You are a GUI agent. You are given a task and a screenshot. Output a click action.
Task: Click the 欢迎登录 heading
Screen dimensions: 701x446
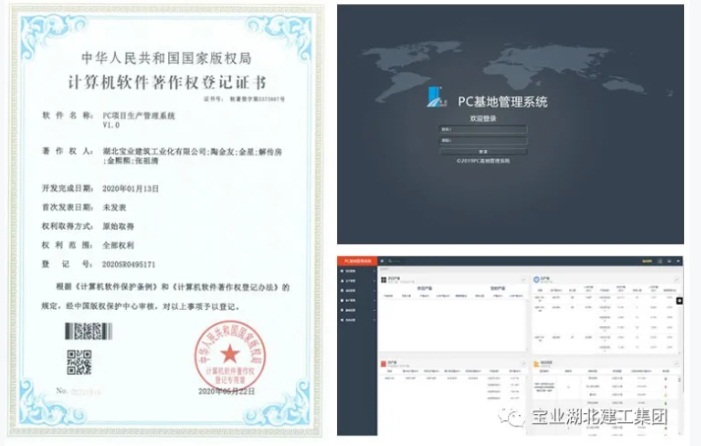[x=483, y=118]
